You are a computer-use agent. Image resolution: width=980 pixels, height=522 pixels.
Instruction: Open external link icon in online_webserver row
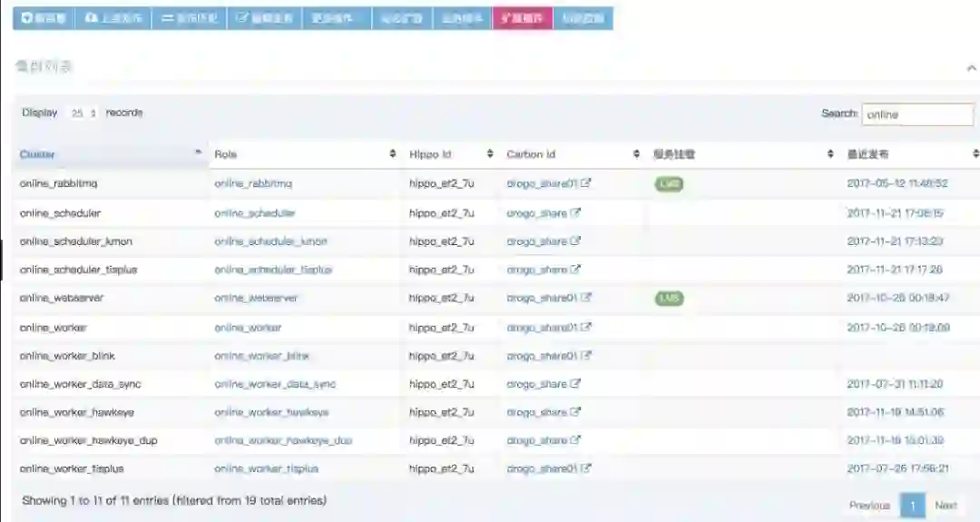tap(585, 298)
